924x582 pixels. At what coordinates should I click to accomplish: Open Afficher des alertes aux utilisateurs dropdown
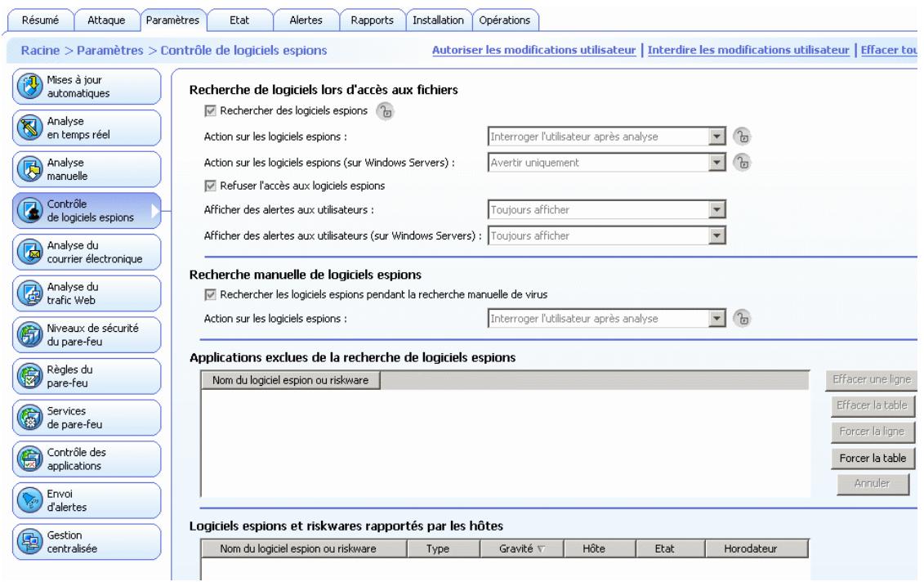(x=606, y=209)
